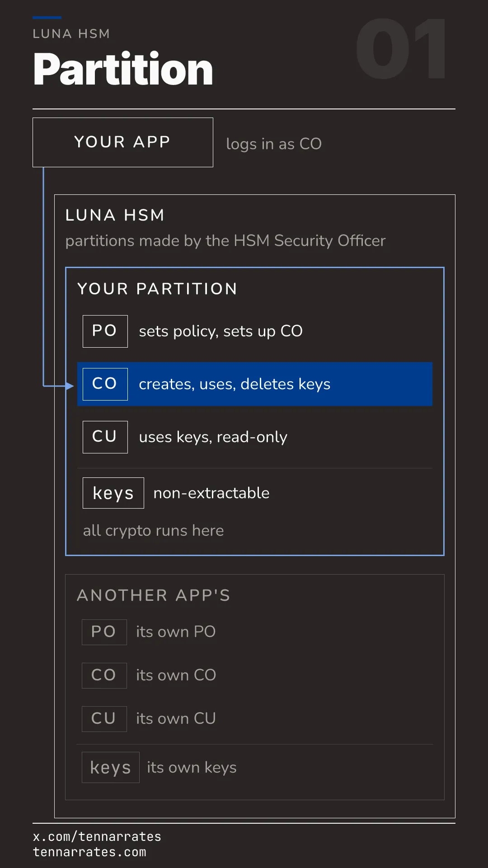Image resolution: width=488 pixels, height=868 pixels.
Task: Click the CU badge in your partition
Action: click(x=105, y=437)
